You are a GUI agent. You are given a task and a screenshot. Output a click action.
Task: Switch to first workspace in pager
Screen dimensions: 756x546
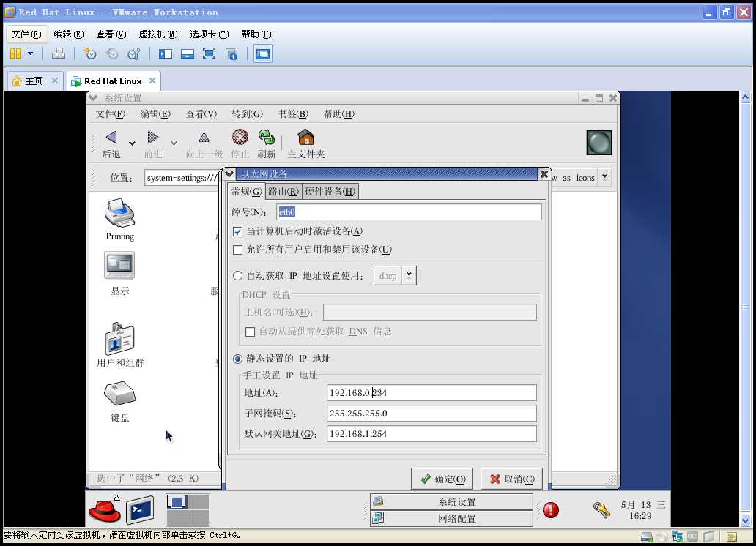177,502
